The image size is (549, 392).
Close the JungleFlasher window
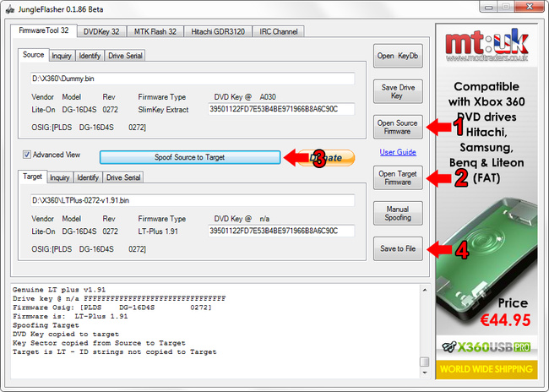pos(530,7)
